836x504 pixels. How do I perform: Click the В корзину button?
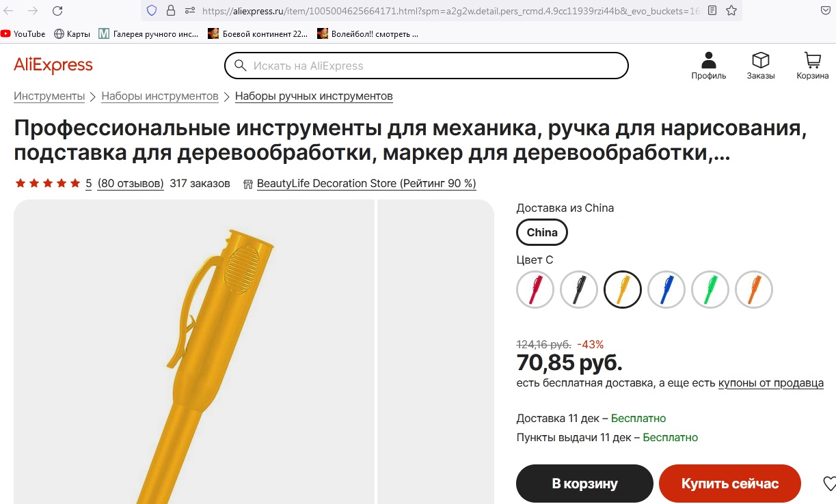[x=584, y=484]
